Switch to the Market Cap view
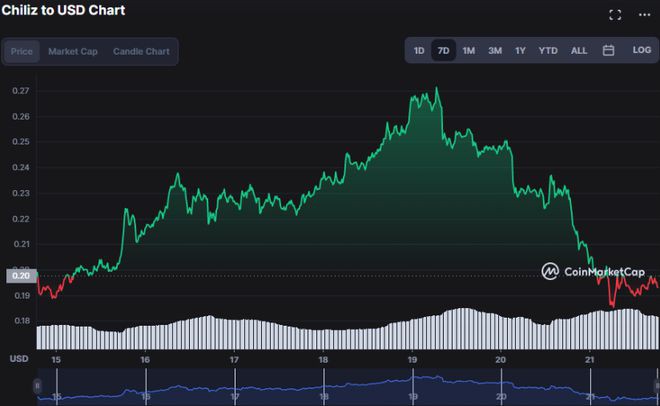 pyautogui.click(x=73, y=51)
